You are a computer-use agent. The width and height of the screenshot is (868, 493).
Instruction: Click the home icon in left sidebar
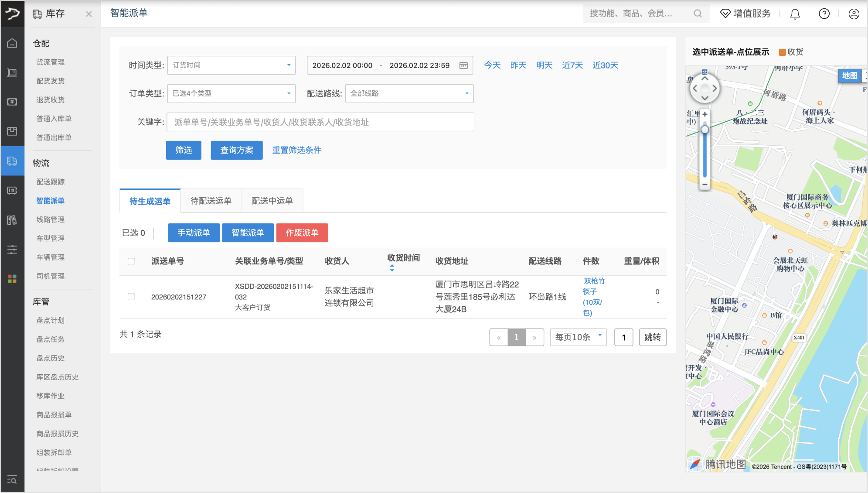[x=12, y=43]
